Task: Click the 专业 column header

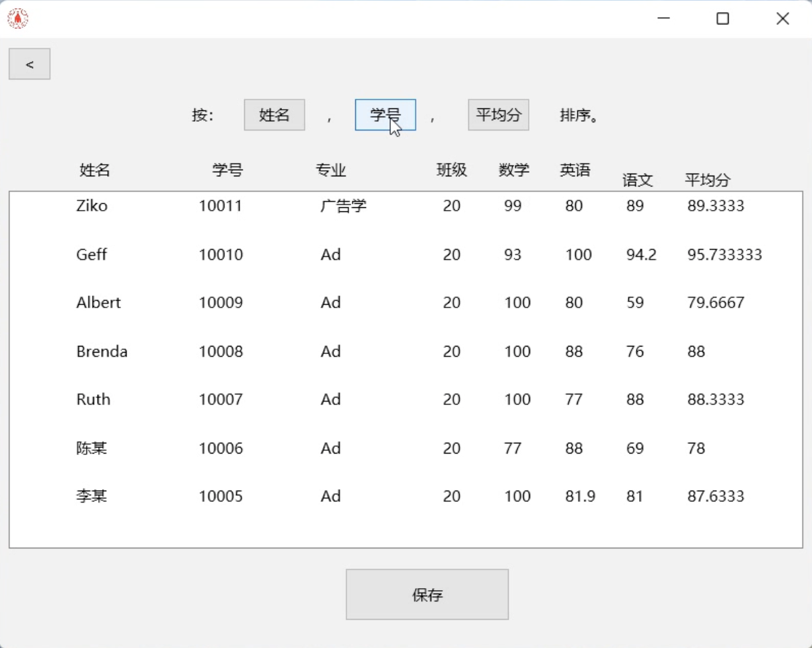Action: [x=330, y=170]
